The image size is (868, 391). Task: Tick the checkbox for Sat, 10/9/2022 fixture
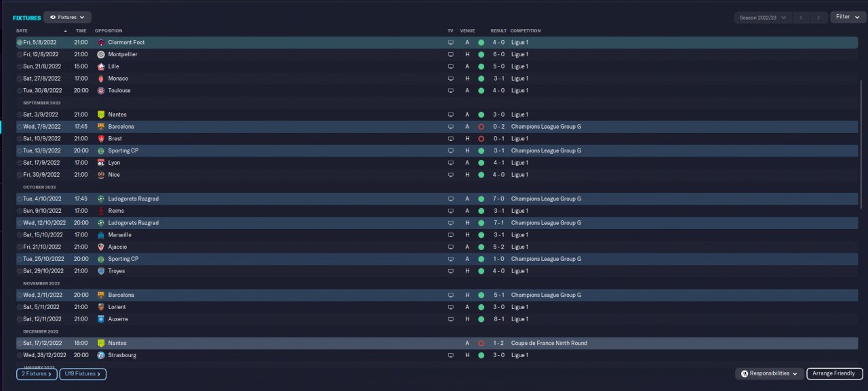click(20, 139)
